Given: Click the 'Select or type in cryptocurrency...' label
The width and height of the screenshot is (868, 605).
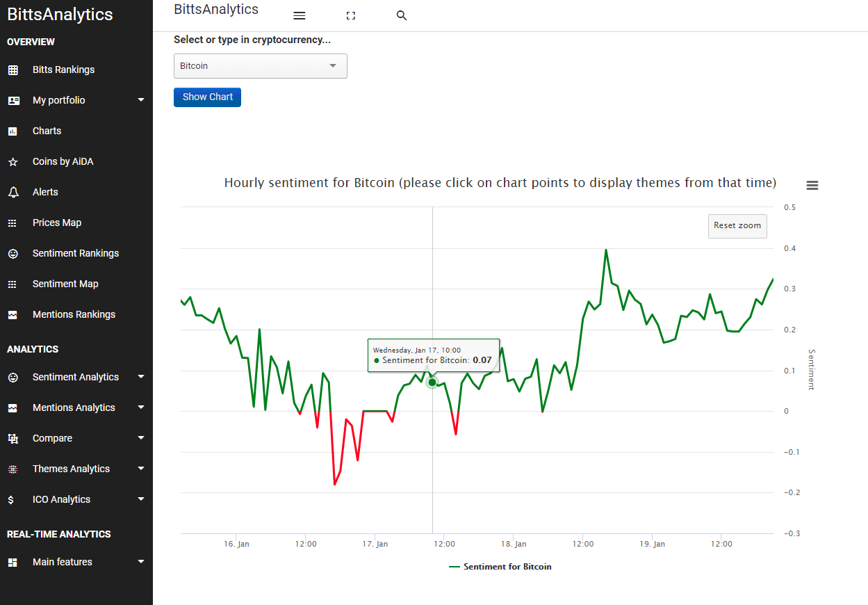Looking at the screenshot, I should pos(252,40).
